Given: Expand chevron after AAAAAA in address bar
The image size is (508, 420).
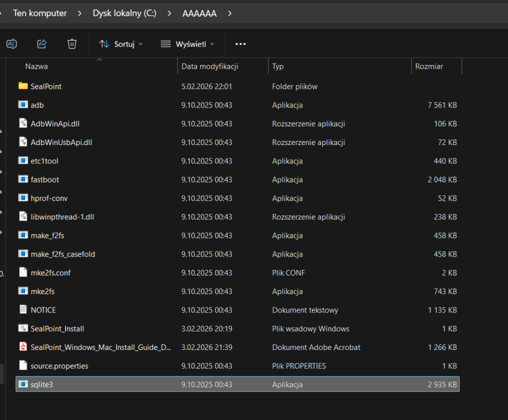Looking at the screenshot, I should [230, 13].
